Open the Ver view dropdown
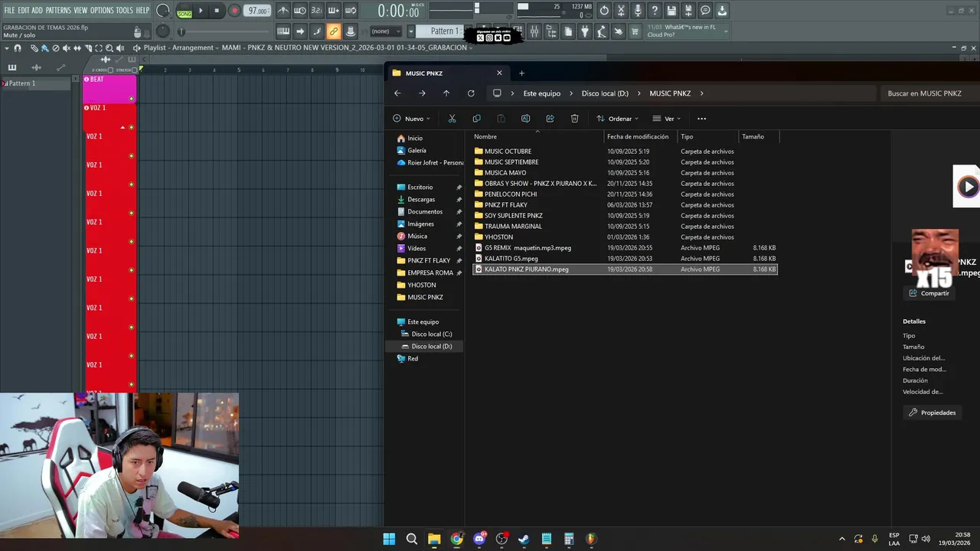This screenshot has width=980, height=551. (667, 119)
